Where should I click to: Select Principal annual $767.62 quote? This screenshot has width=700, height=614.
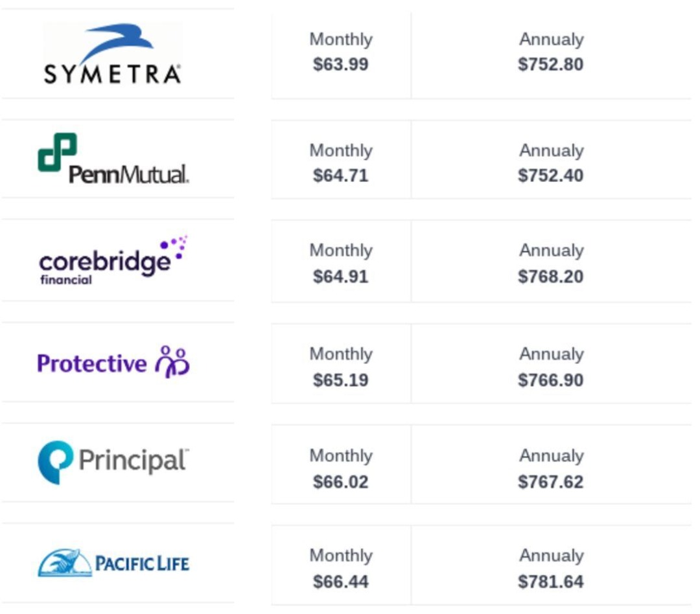pyautogui.click(x=551, y=482)
